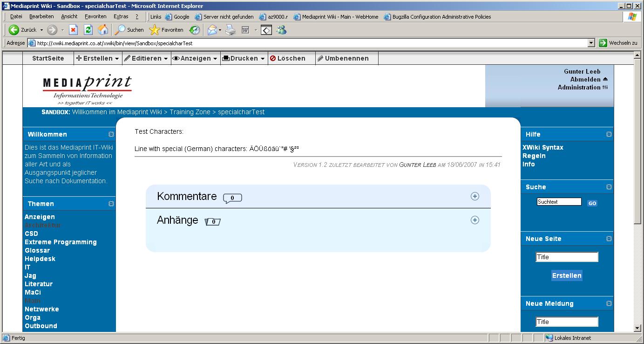
Task: Open Bugzilla Configuration Administrative Policies favorite
Action: pyautogui.click(x=437, y=17)
